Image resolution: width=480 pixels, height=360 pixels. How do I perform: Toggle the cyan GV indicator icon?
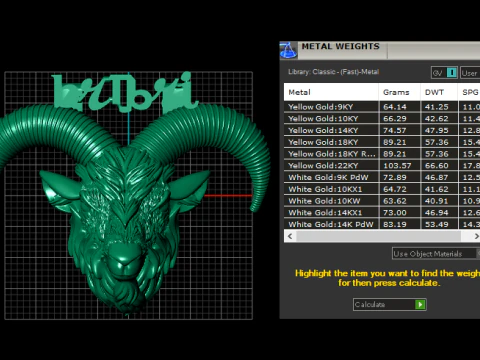[x=452, y=72]
